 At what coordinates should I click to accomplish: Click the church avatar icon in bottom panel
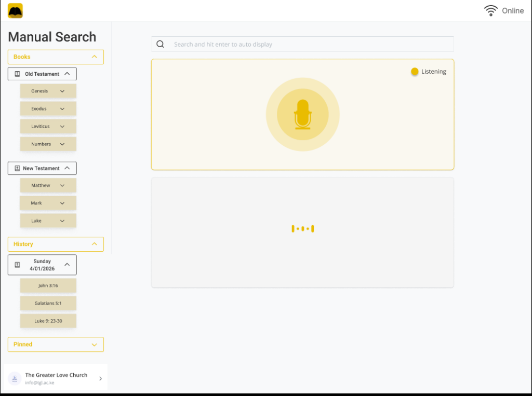[15, 378]
